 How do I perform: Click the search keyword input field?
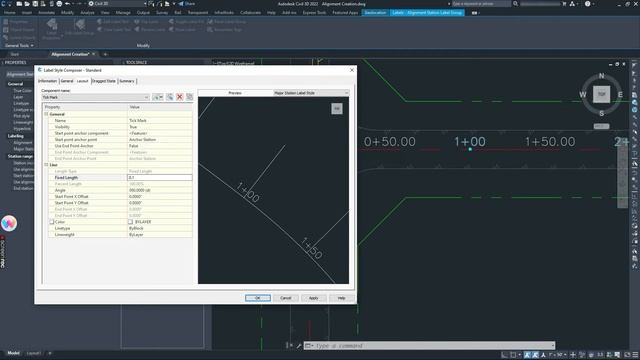pos(481,4)
